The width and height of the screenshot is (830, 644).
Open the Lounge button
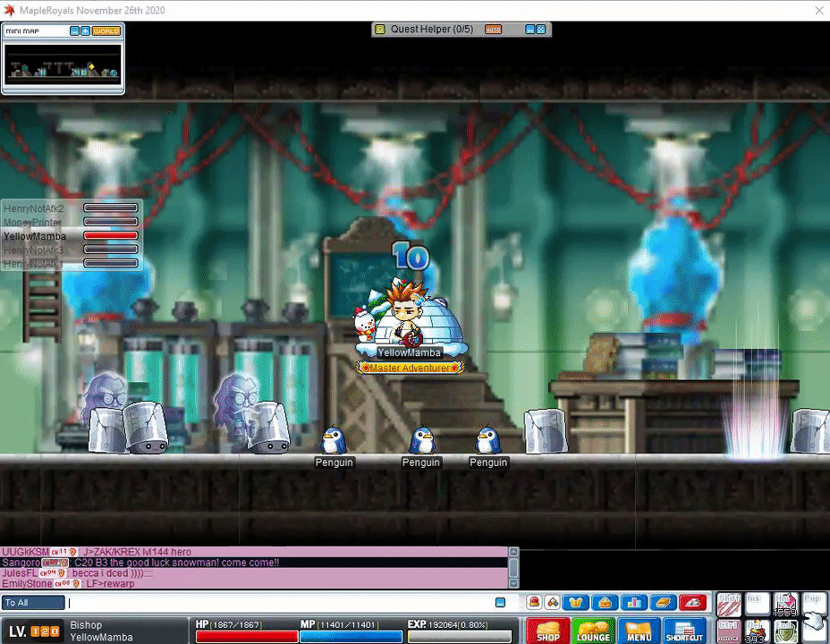pos(593,631)
